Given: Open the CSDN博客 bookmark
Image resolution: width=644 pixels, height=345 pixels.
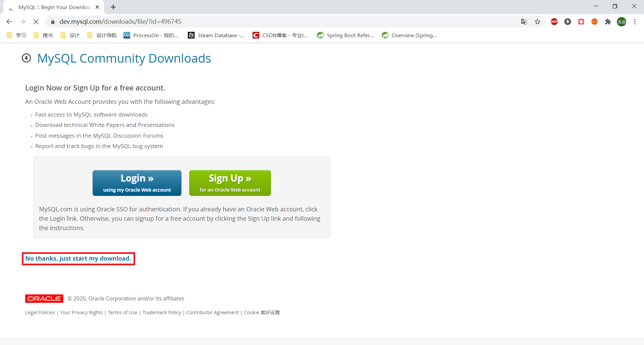Looking at the screenshot, I should 280,35.
